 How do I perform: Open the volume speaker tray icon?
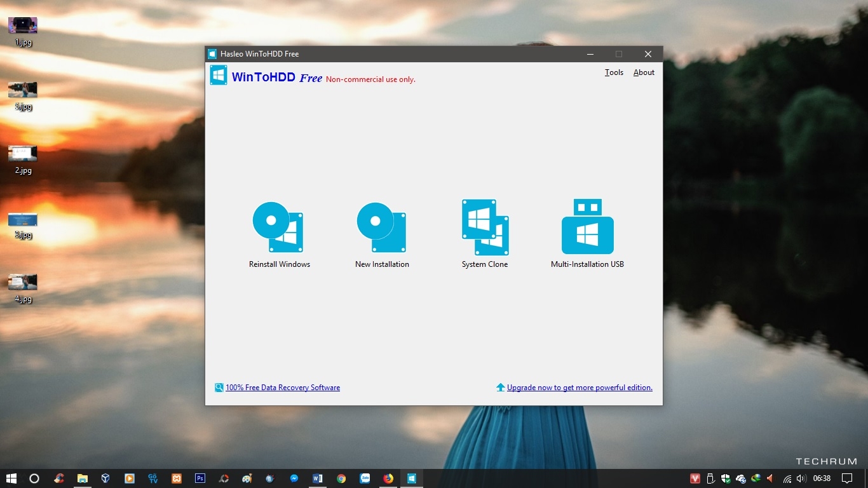click(801, 478)
